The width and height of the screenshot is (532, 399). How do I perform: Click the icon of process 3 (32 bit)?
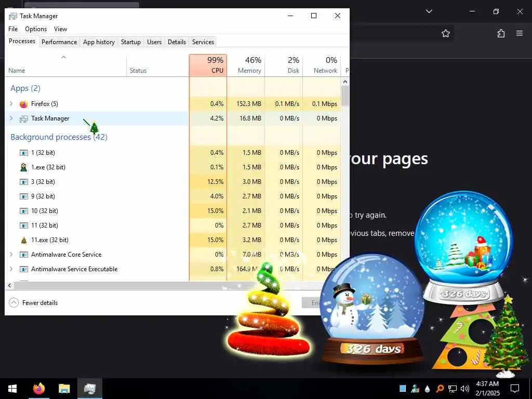click(24, 182)
